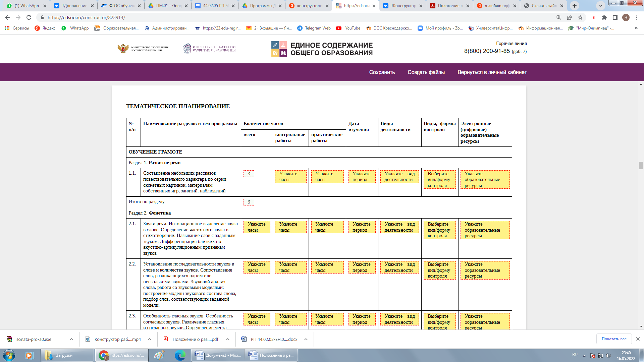This screenshot has height=362, width=644.
Task: Open Вернуться в личный кабинет link
Action: (x=492, y=72)
